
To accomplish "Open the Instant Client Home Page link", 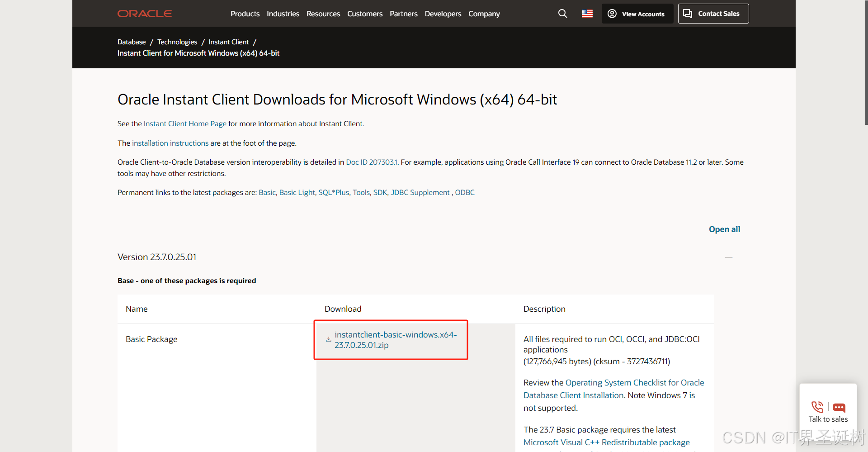I will click(184, 124).
